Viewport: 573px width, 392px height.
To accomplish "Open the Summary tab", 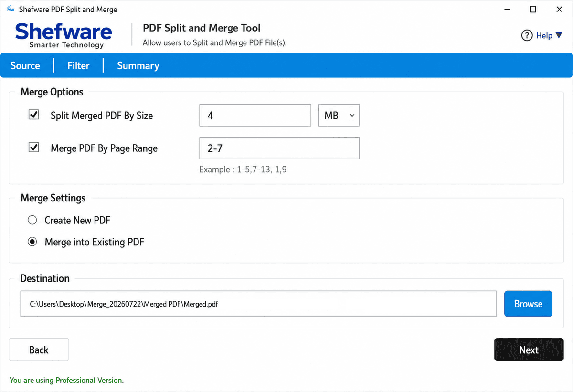I will coord(138,66).
